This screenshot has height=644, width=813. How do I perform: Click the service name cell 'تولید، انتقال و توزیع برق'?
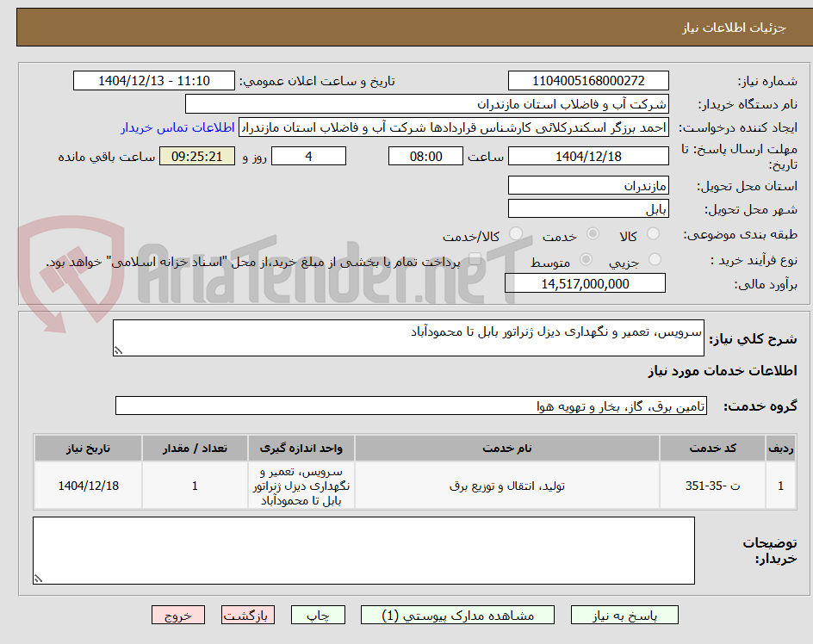[x=507, y=486]
